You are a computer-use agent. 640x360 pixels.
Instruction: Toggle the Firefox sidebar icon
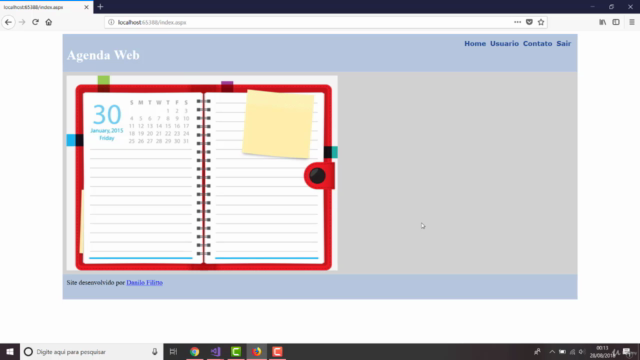click(616, 22)
